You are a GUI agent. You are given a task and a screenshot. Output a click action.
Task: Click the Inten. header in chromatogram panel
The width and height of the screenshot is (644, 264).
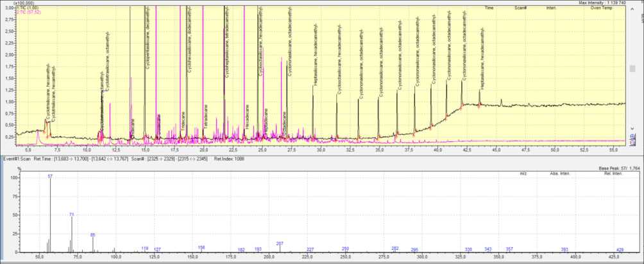pyautogui.click(x=551, y=8)
